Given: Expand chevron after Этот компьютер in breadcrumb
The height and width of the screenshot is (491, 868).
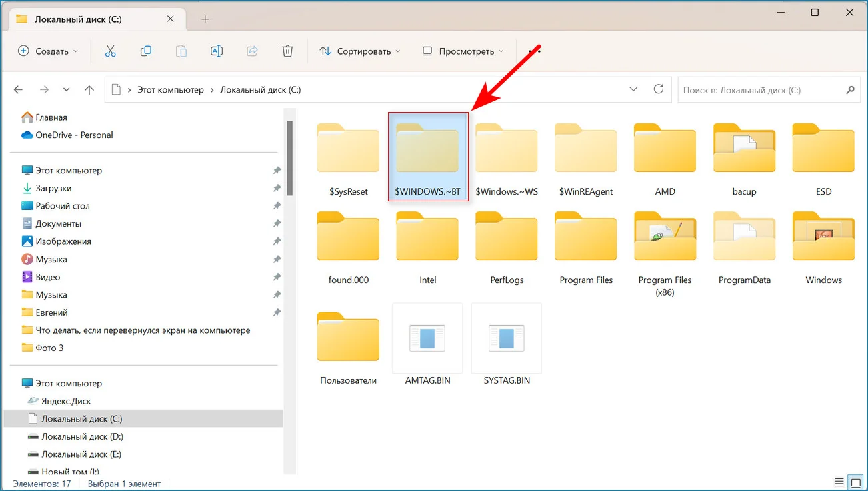Looking at the screenshot, I should [x=212, y=89].
